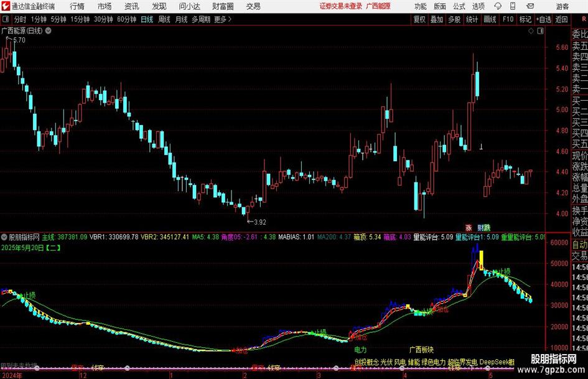Open the 多周期 multi-period tab
Screen dimensions: 588x379
[201, 19]
